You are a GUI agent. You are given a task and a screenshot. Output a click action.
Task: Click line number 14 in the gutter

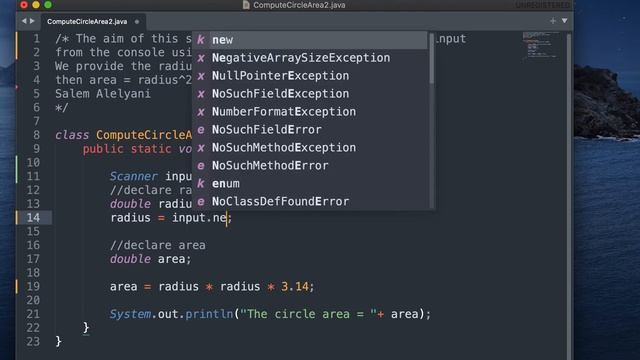pyautogui.click(x=33, y=218)
